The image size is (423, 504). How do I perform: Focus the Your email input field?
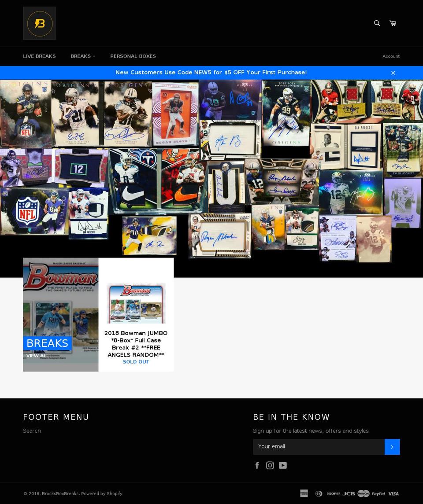coord(319,447)
